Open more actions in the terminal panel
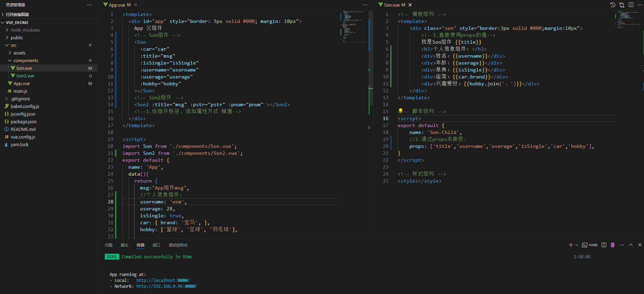Image resolution: width=644 pixels, height=294 pixels. pos(622,245)
